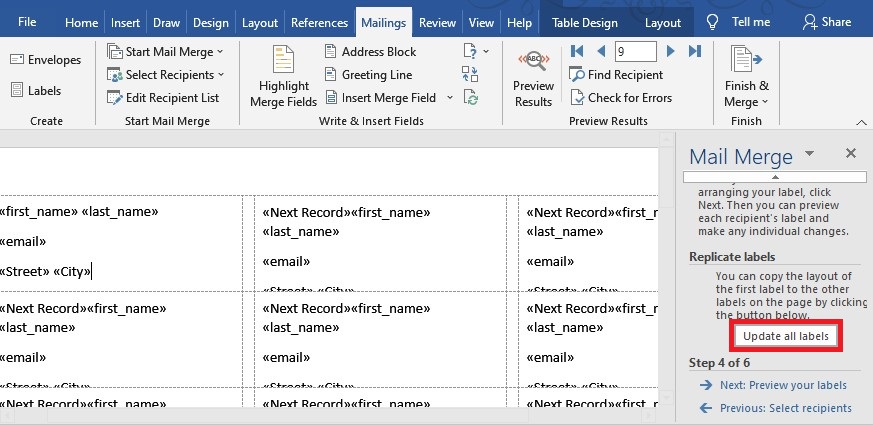Open Find Recipient
This screenshot has width=873, height=425.
[616, 75]
